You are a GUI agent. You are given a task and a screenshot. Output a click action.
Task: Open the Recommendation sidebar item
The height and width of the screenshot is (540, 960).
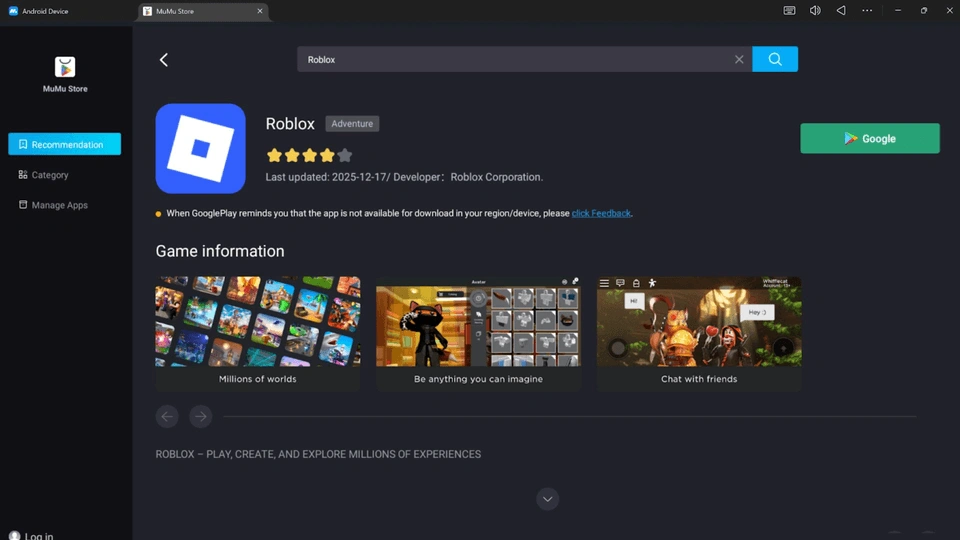tap(65, 145)
